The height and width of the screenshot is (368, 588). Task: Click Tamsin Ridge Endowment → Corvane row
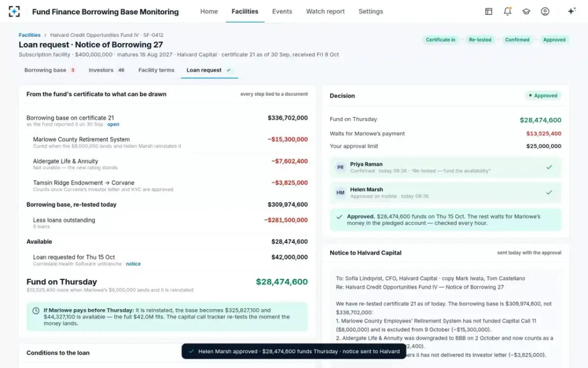coord(167,185)
